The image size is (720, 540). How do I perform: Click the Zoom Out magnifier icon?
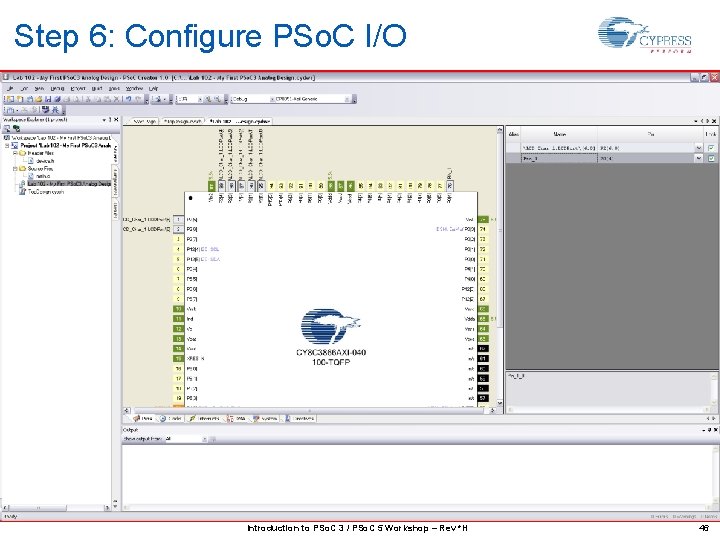[x=218, y=99]
